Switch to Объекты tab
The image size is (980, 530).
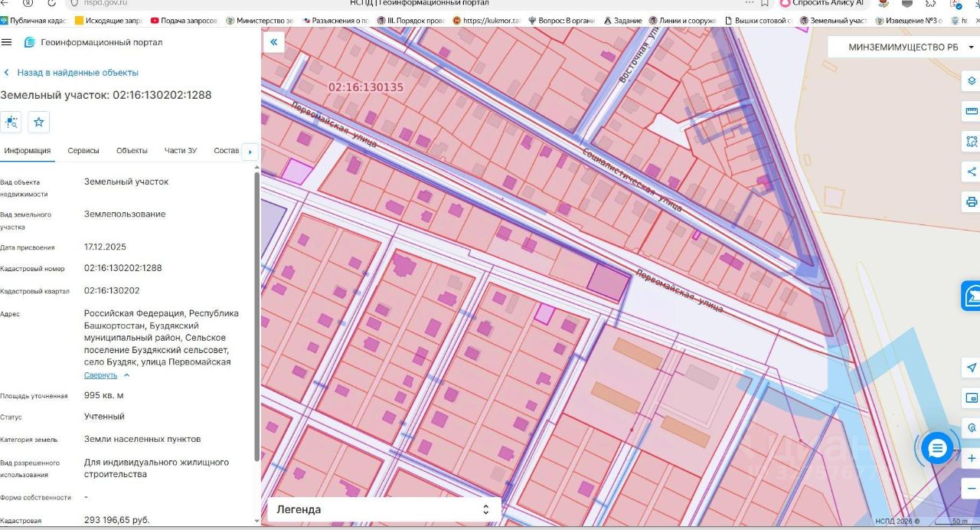coord(132,150)
